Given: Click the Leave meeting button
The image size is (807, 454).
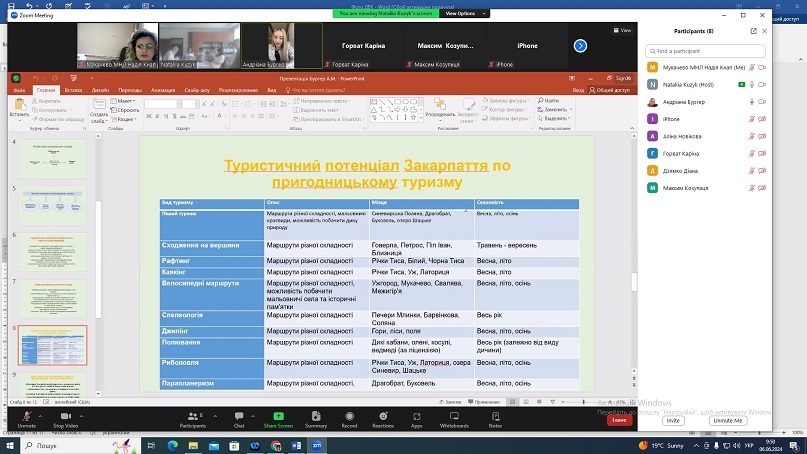Looking at the screenshot, I should click(619, 420).
